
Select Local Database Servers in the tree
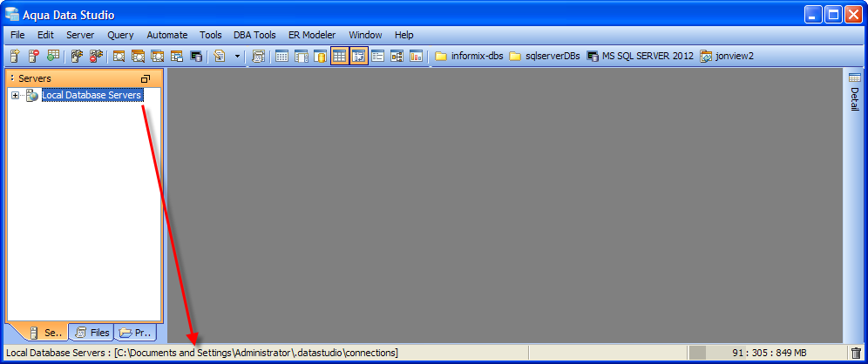[x=92, y=95]
